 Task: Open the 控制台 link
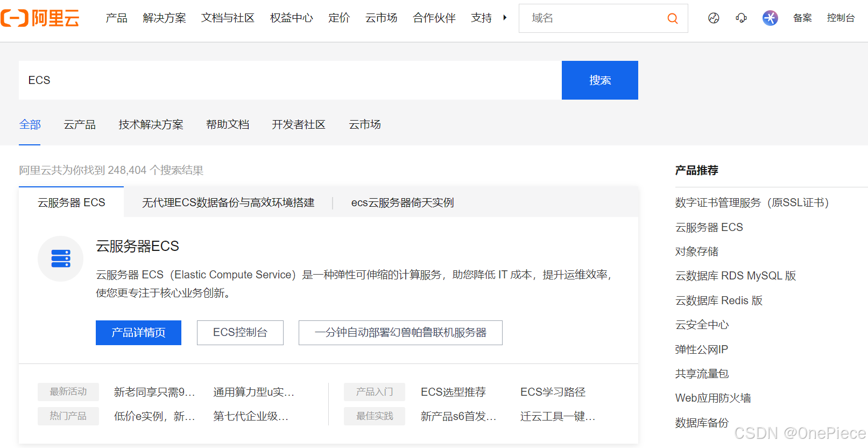(841, 18)
